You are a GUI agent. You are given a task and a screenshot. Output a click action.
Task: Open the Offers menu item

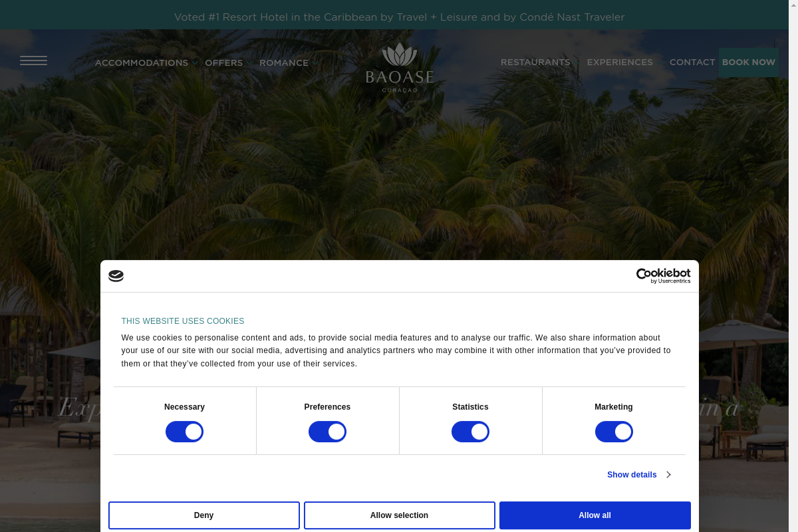(224, 63)
